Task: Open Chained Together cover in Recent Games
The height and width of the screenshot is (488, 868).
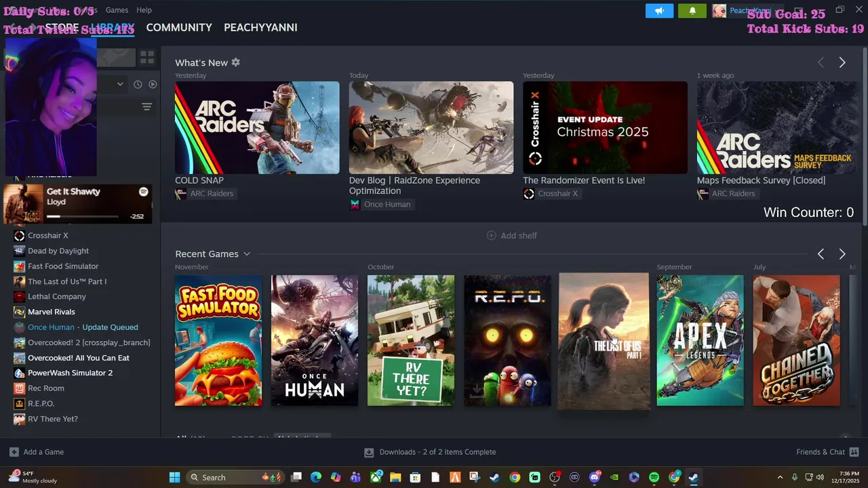Action: 796,340
